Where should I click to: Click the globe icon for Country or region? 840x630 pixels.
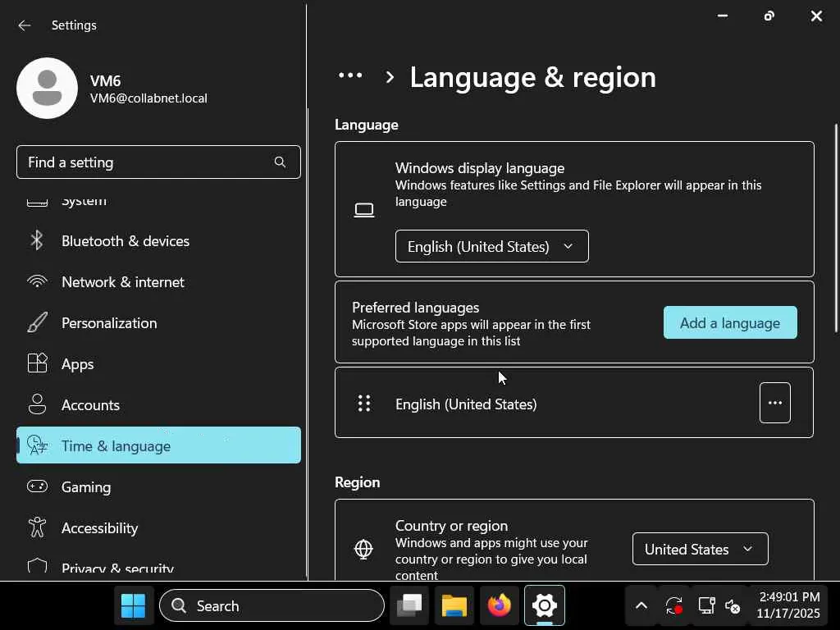tap(363, 549)
